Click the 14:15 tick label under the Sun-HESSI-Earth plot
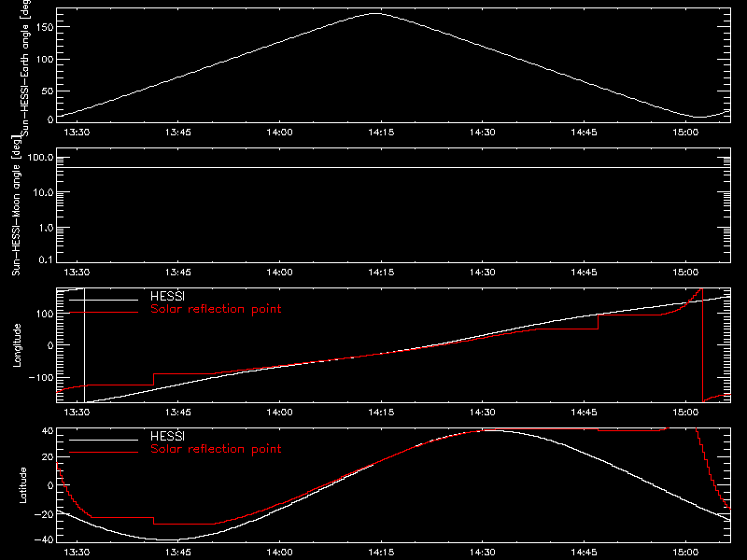747x560 pixels. [x=381, y=132]
